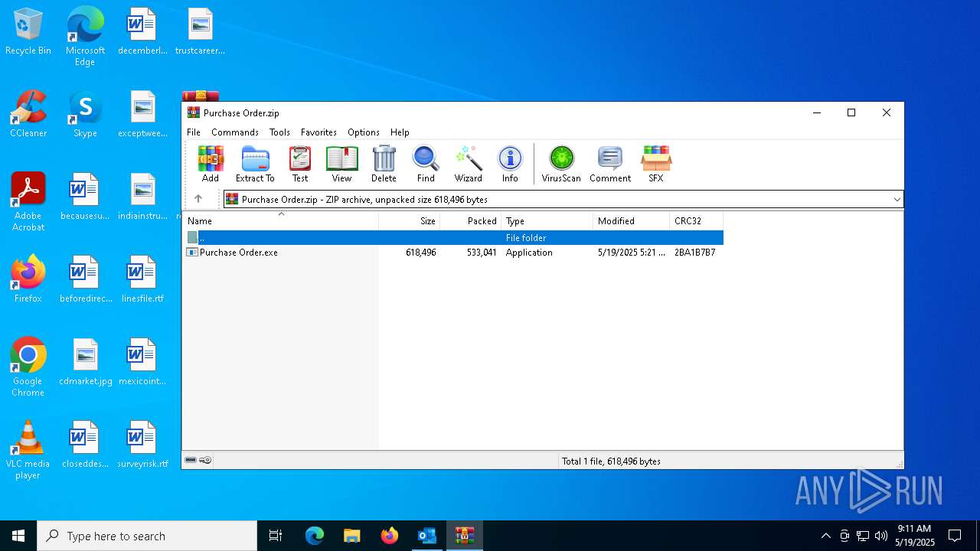The height and width of the screenshot is (551, 980).
Task: Expand the archive path dropdown arrow
Action: [897, 200]
